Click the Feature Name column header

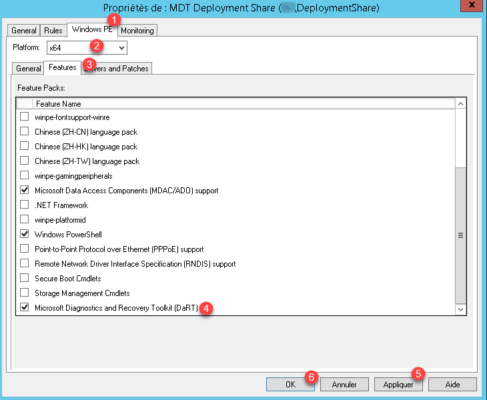pyautogui.click(x=243, y=104)
